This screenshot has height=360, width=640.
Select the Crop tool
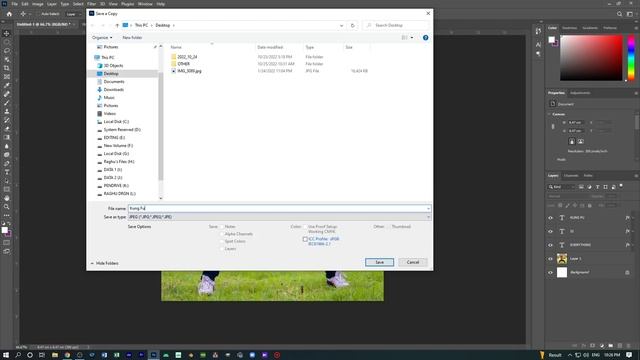7,68
